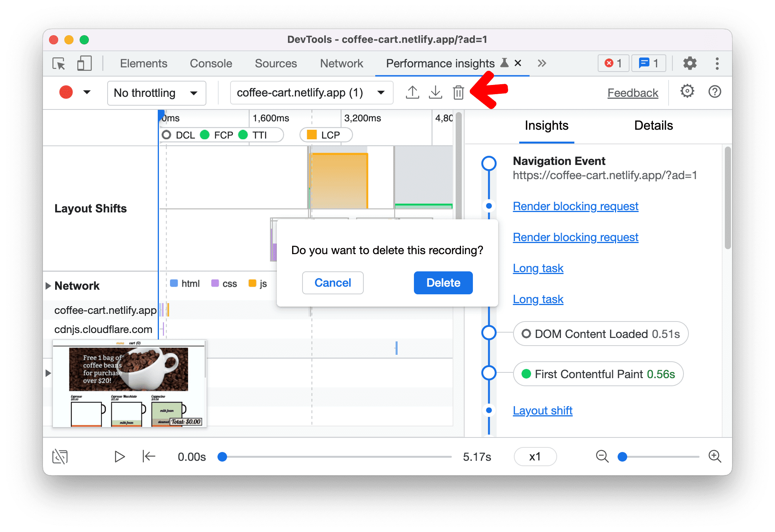Click the record button to start recording
Image resolution: width=775 pixels, height=532 pixels.
66,92
